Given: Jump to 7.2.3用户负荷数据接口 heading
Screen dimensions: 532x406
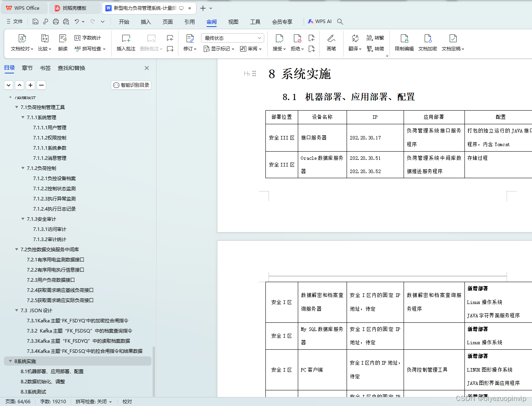Looking at the screenshot, I should coord(51,280).
